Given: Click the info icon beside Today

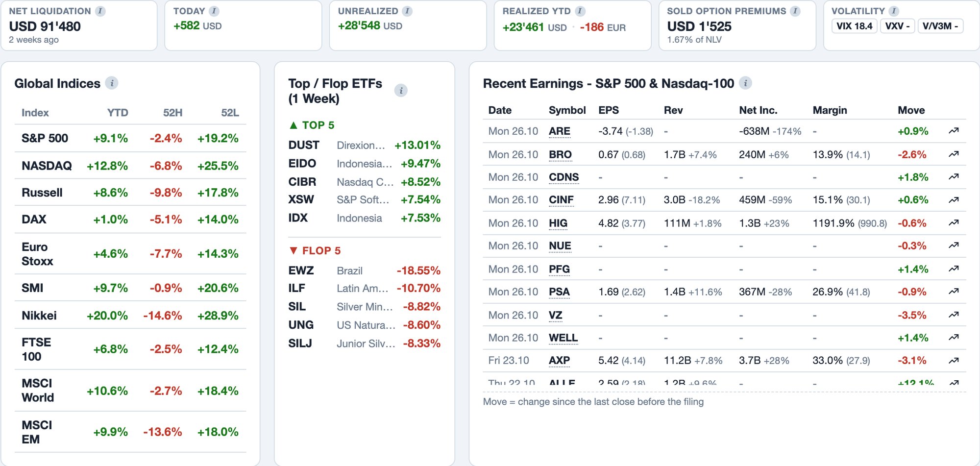Looking at the screenshot, I should [x=214, y=11].
